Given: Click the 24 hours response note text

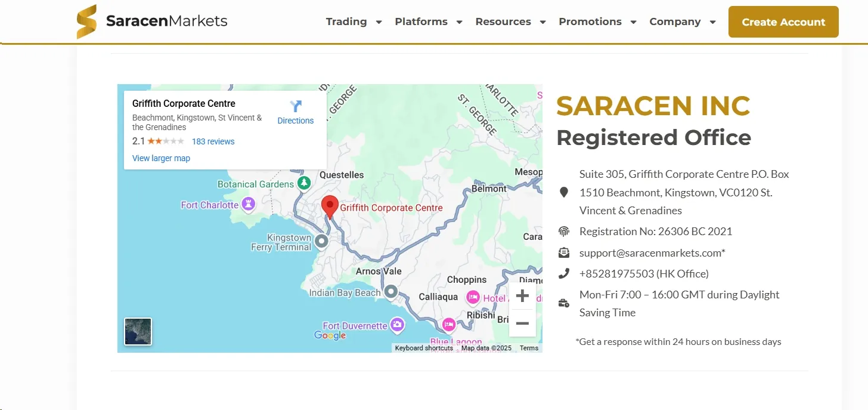Looking at the screenshot, I should [678, 341].
